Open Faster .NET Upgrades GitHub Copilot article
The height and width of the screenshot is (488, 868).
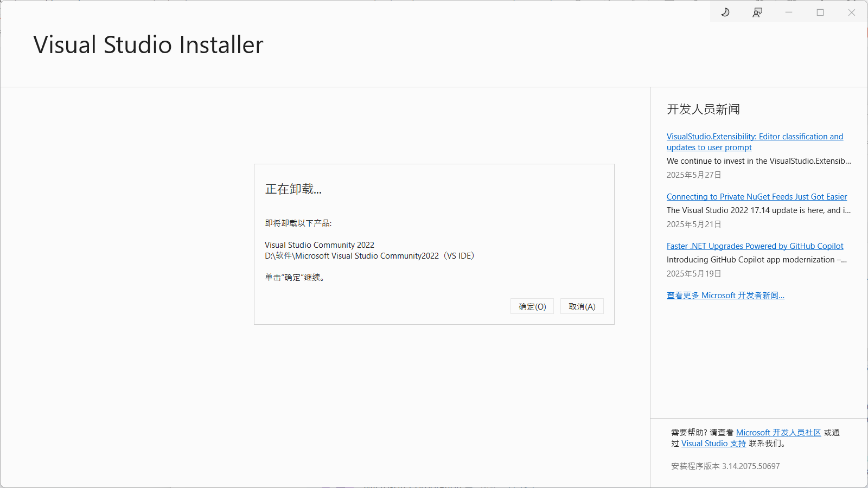[755, 246]
